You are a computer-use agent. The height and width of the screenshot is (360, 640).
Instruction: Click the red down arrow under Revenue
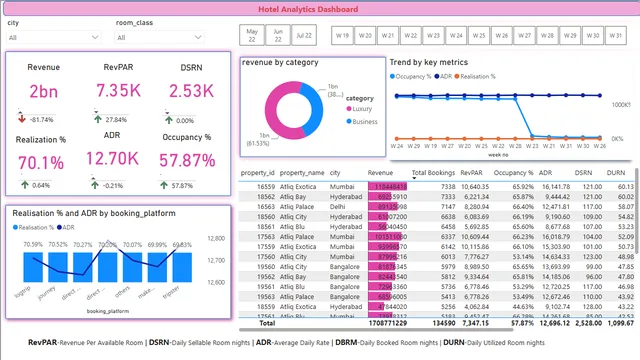tap(22, 119)
